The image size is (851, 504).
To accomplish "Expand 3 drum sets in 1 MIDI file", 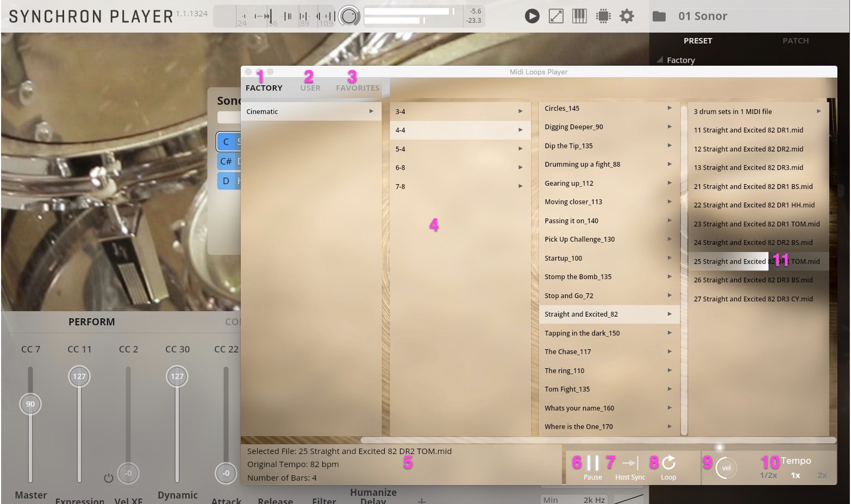I will tap(758, 111).
